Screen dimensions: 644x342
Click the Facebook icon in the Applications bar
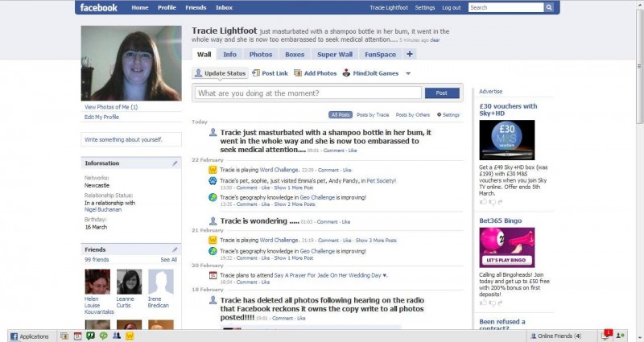[x=14, y=336]
